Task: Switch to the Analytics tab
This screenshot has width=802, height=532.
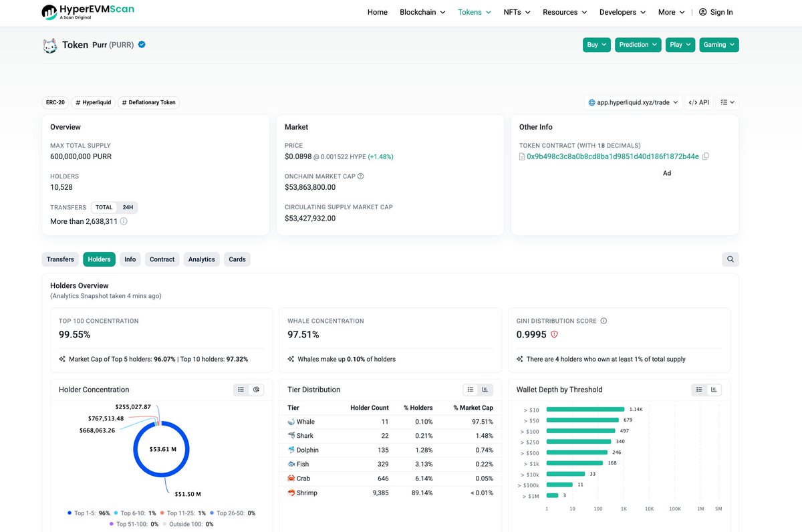Action: pyautogui.click(x=202, y=259)
